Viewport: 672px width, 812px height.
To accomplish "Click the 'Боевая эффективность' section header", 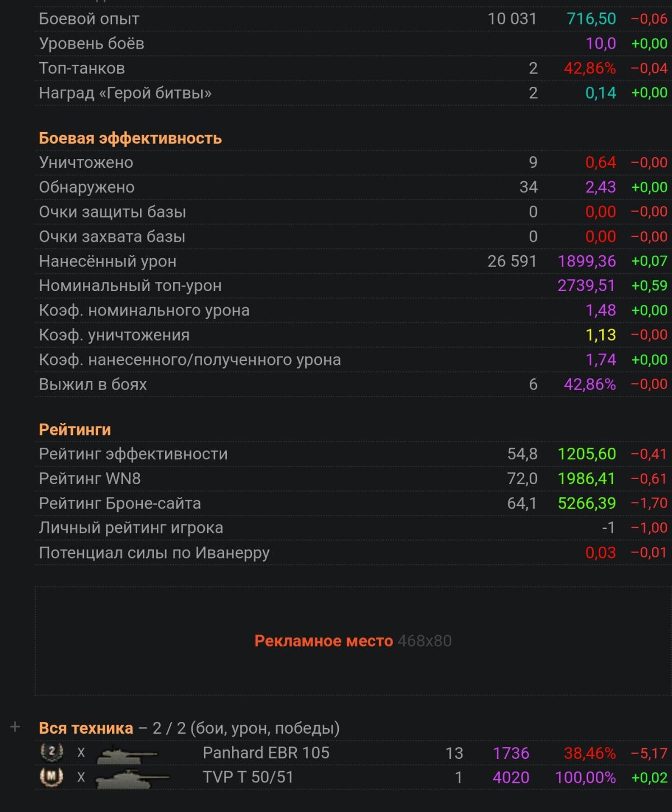I will pyautogui.click(x=130, y=138).
